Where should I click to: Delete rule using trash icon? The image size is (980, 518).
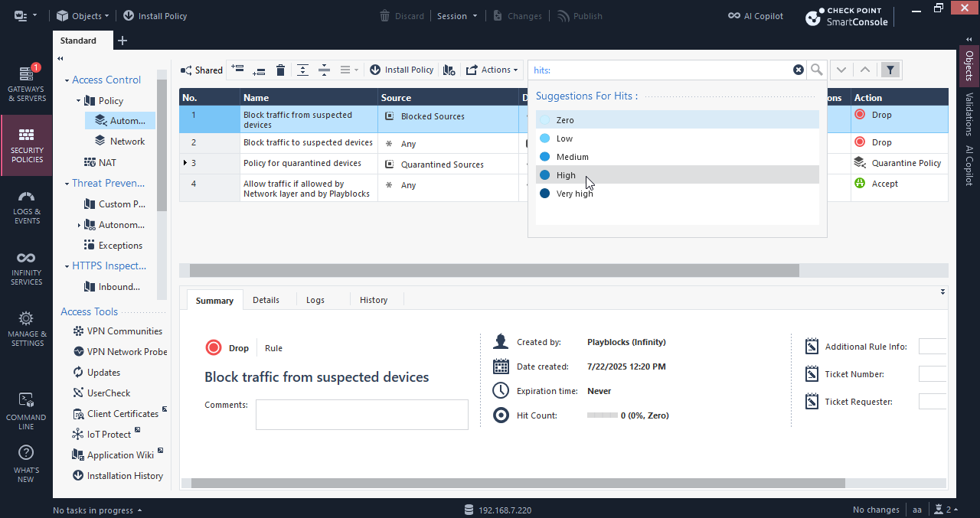[x=281, y=70]
